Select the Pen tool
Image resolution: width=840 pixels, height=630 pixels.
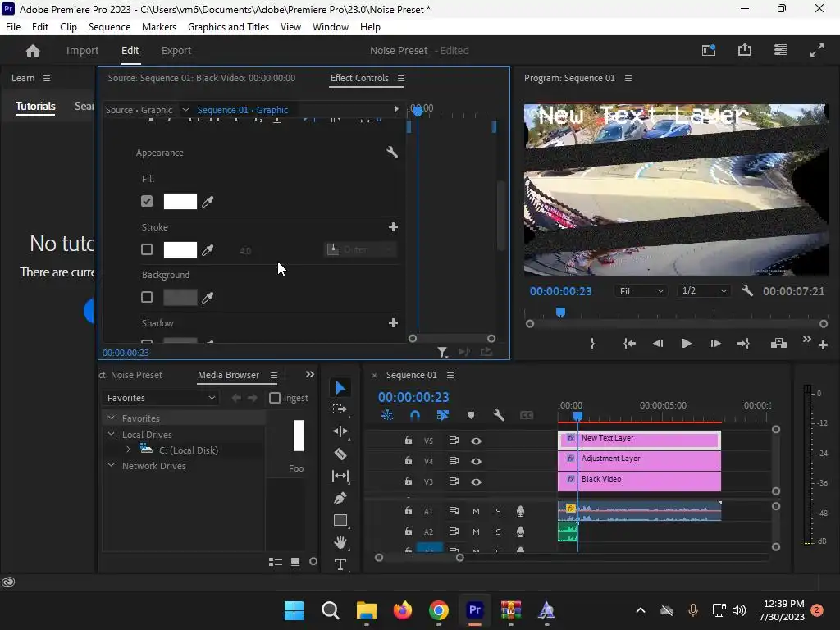[340, 498]
